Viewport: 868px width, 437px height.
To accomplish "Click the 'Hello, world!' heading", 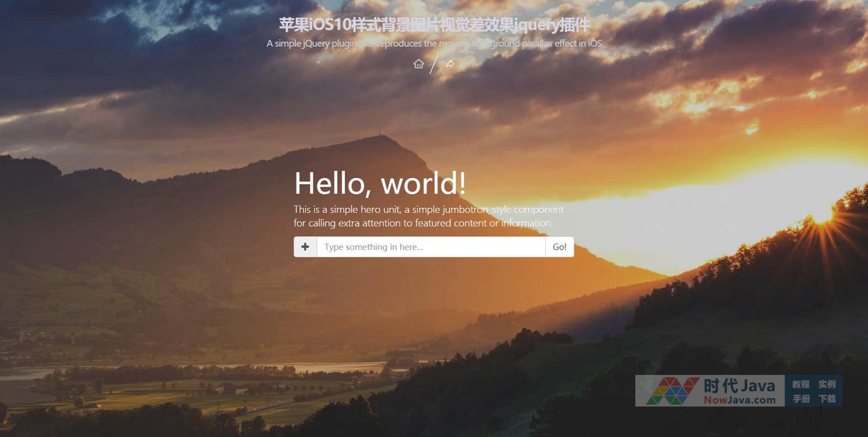I will (380, 183).
